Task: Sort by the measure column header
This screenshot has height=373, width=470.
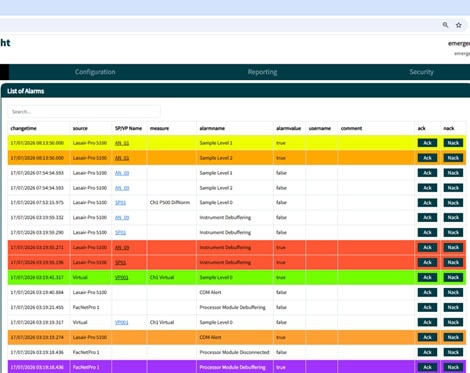Action: 159,128
